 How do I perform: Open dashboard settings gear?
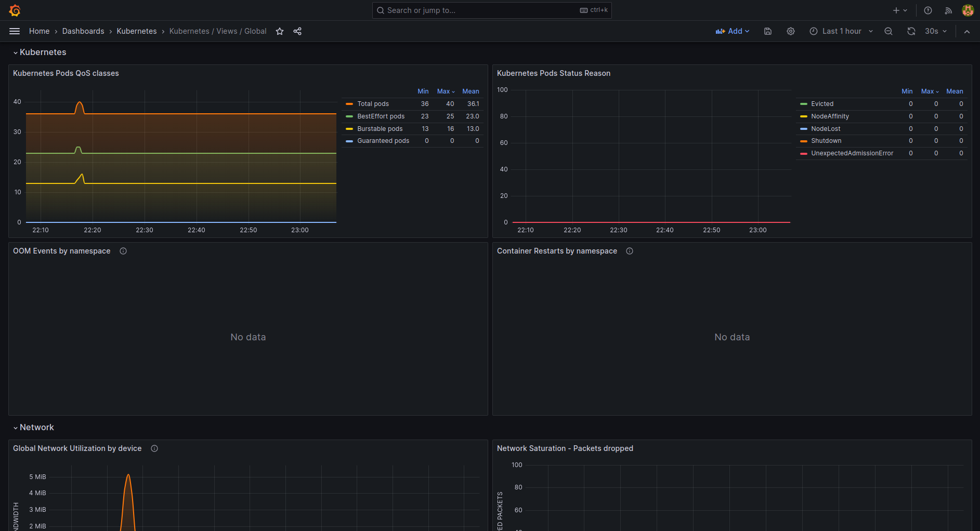pyautogui.click(x=791, y=31)
